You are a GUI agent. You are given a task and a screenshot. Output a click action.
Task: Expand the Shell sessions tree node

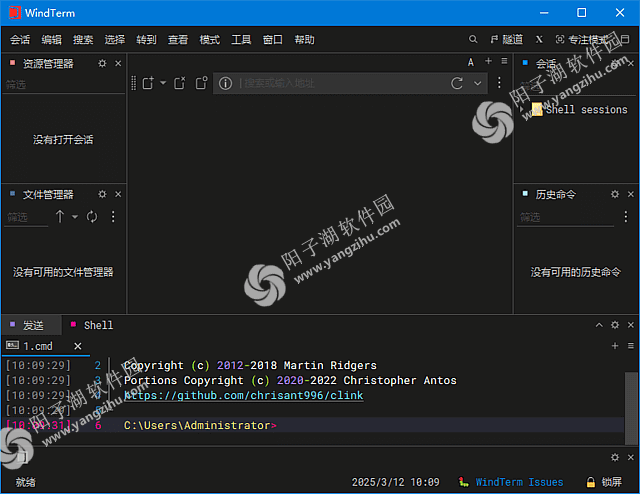click(521, 109)
